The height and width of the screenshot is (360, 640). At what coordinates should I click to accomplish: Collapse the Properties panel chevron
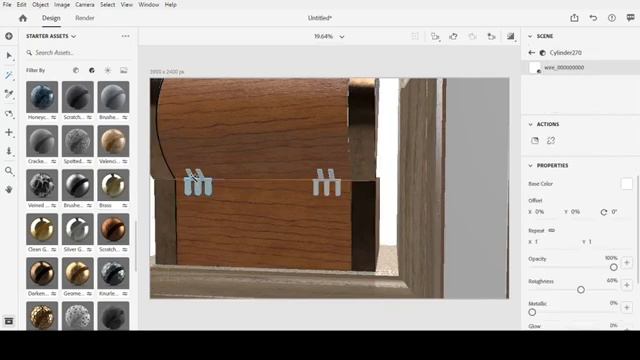point(531,166)
